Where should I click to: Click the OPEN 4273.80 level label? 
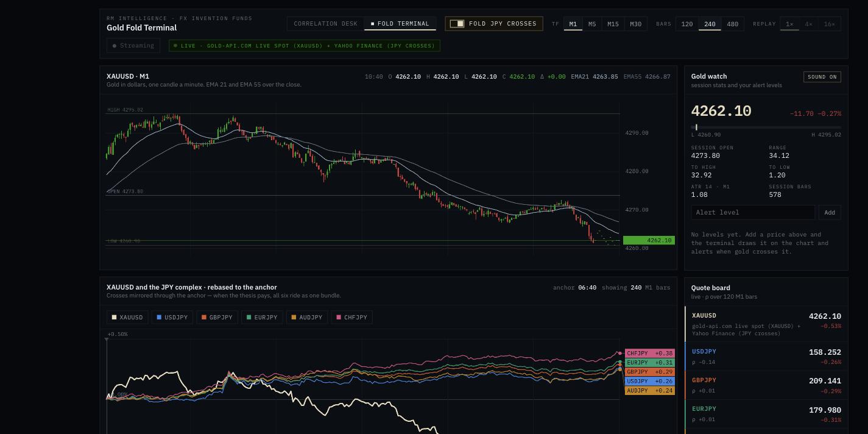tap(125, 191)
